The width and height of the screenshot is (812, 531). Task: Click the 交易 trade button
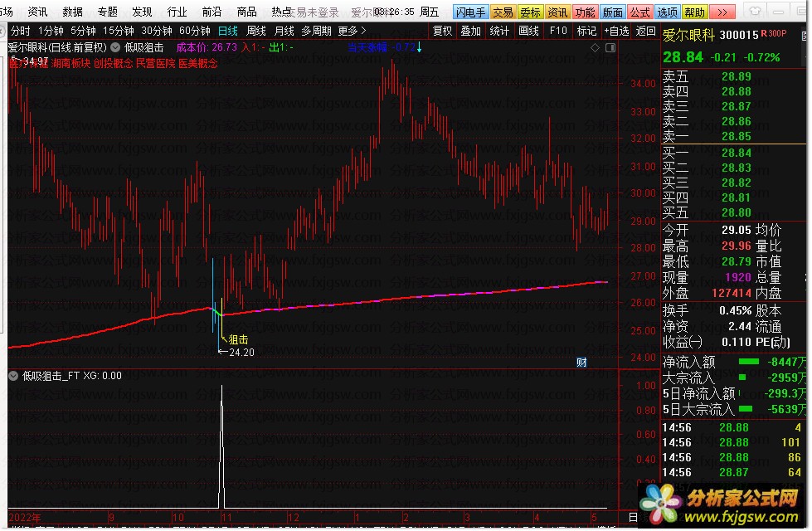coord(503,12)
